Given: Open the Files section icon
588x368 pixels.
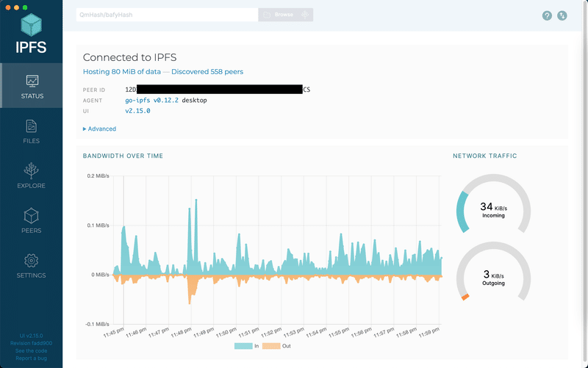Looking at the screenshot, I should (31, 126).
